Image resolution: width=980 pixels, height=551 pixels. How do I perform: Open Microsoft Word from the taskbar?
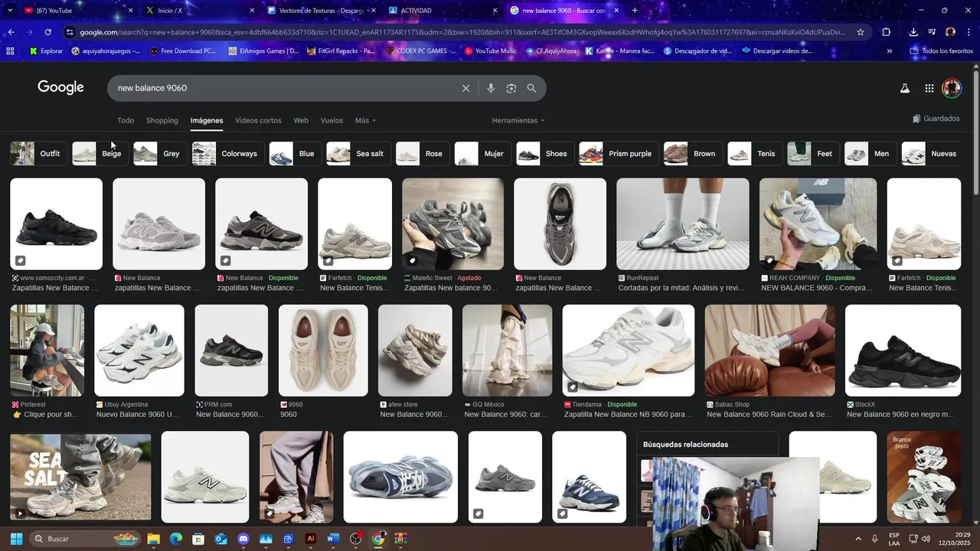pyautogui.click(x=332, y=539)
